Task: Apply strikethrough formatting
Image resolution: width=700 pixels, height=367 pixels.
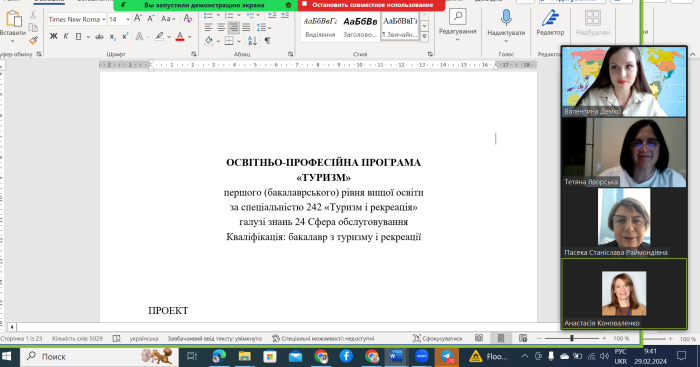Action: pyautogui.click(x=99, y=37)
